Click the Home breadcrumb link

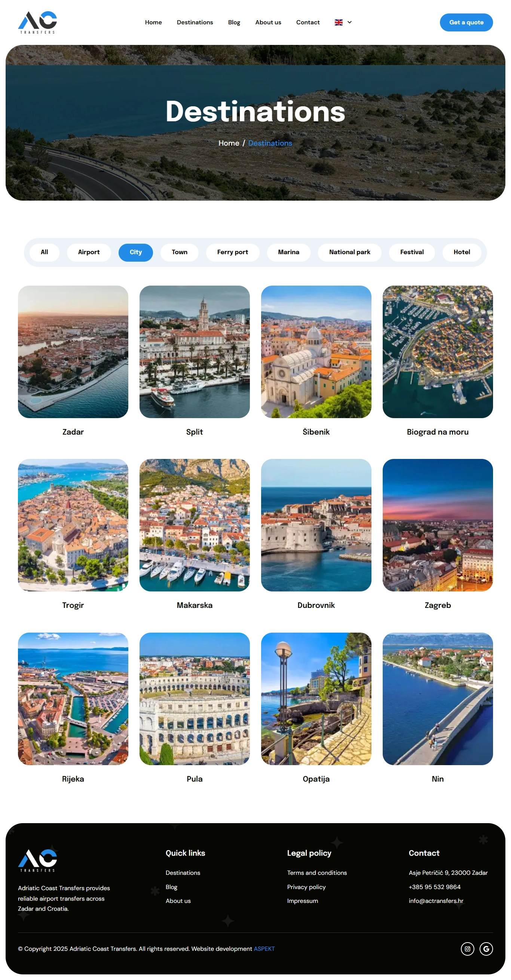click(229, 143)
